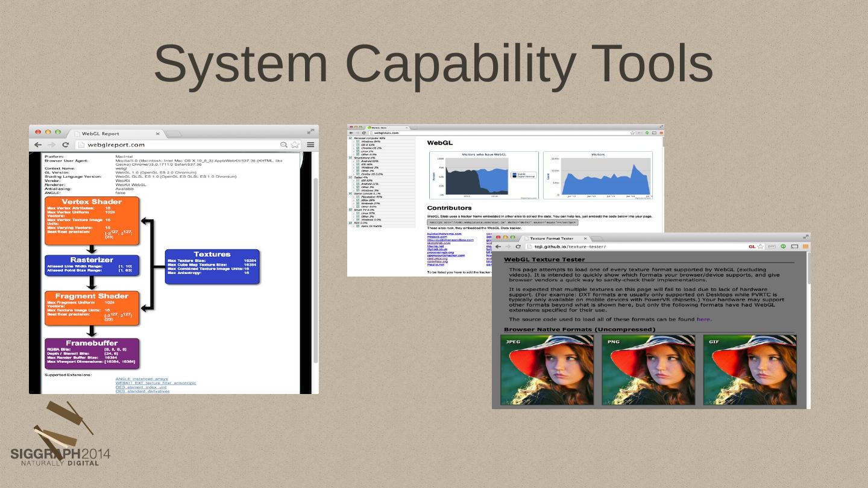Open the codeflow.org contributor link
This screenshot has height=488, width=868.
[x=438, y=262]
